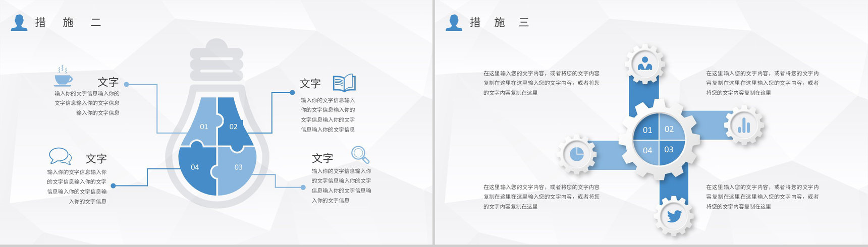Click the 文字 heading next to coffee cup
Image resolution: width=868 pixels, height=247 pixels.
tap(108, 82)
